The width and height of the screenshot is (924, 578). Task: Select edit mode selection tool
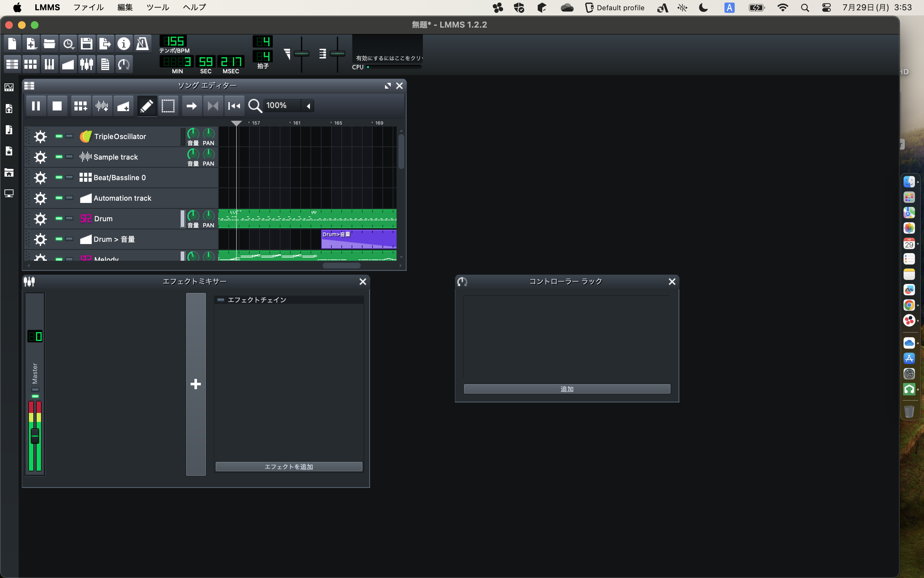168,106
